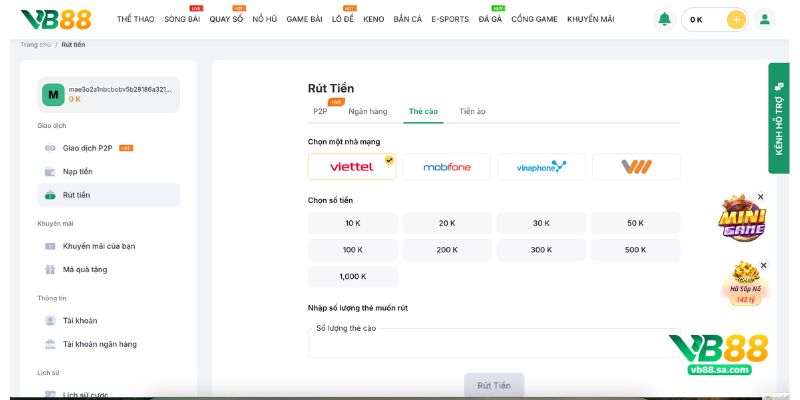Choose the 20 K amount
The height and width of the screenshot is (400, 800).
click(447, 223)
